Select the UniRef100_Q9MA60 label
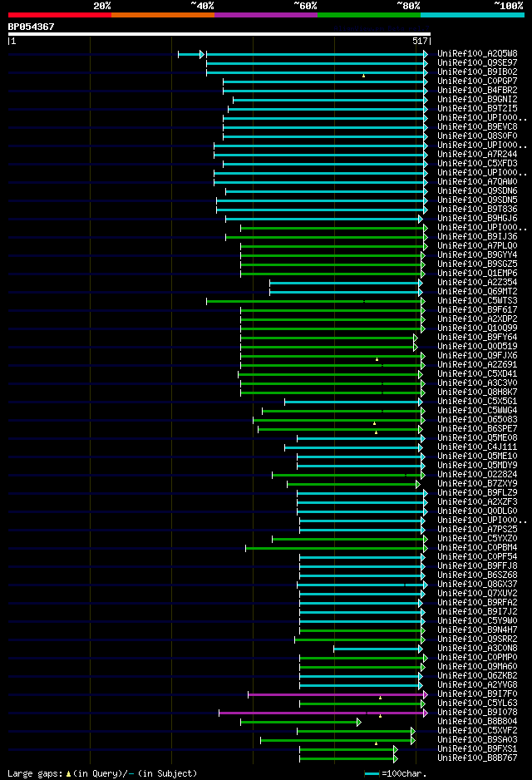Viewport: 532px width, 780px height. [477, 666]
